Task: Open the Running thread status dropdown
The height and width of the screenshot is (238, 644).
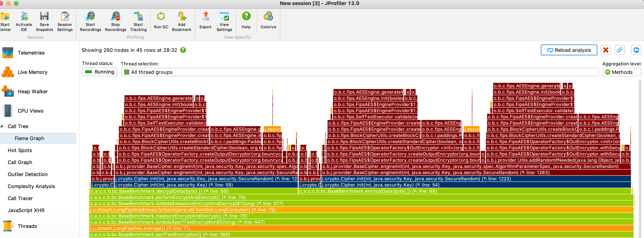Action: click(x=100, y=72)
